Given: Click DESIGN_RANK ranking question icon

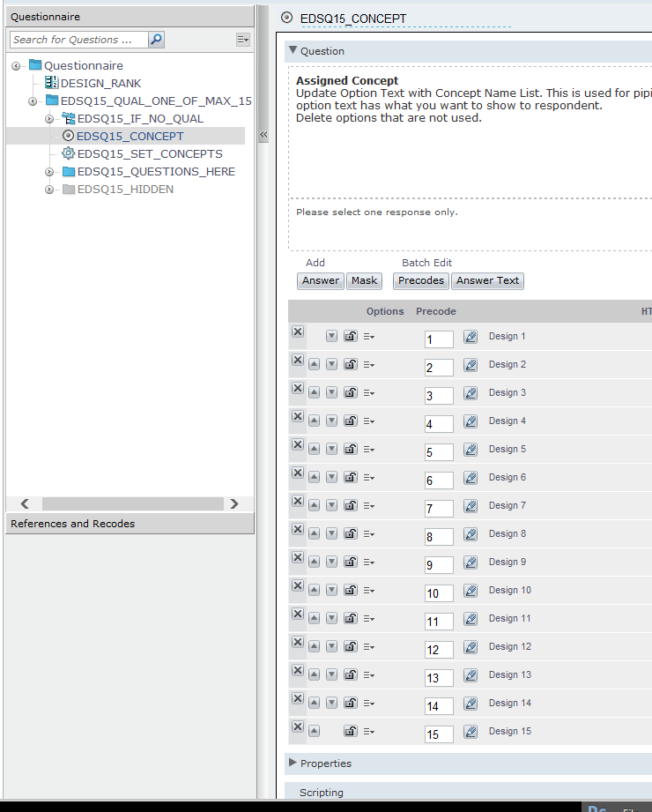Looking at the screenshot, I should click(51, 82).
